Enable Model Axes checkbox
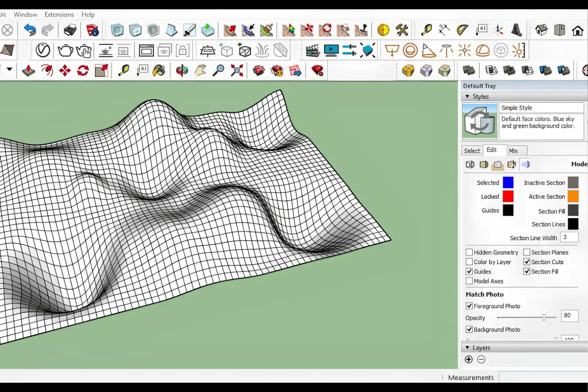Viewport: 588px width, 392px height. pos(469,281)
